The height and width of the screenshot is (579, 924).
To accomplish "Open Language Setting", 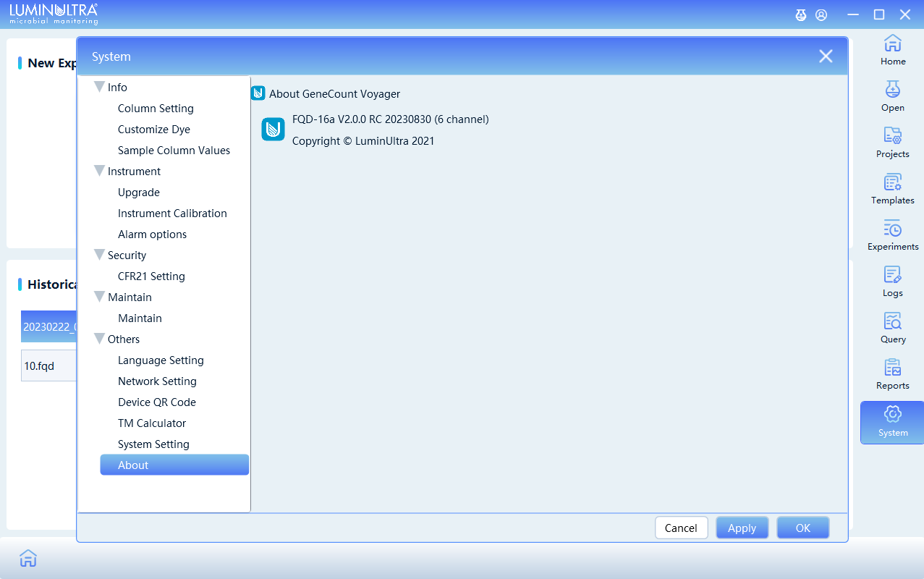I will pyautogui.click(x=161, y=360).
